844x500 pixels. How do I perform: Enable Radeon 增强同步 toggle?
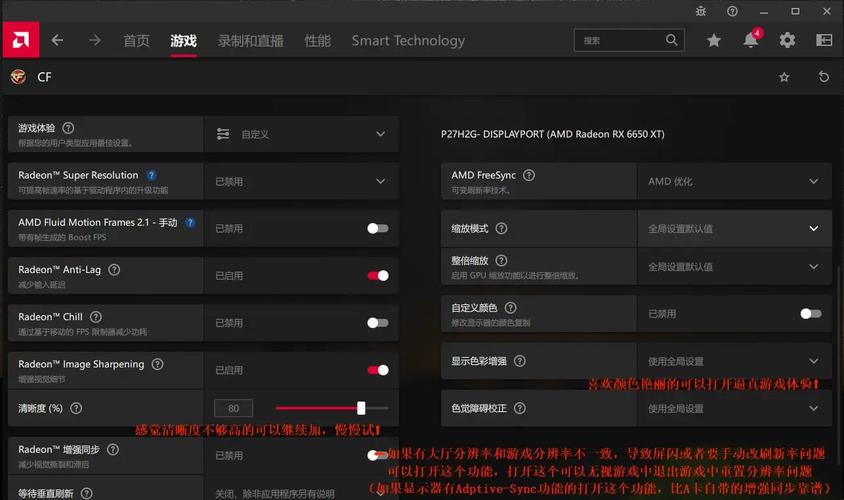point(377,455)
